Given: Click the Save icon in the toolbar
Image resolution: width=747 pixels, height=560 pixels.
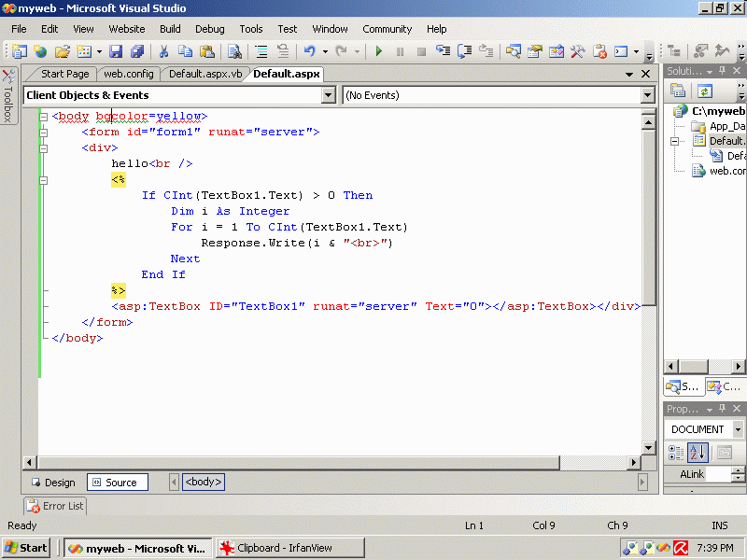Looking at the screenshot, I should coord(116,52).
